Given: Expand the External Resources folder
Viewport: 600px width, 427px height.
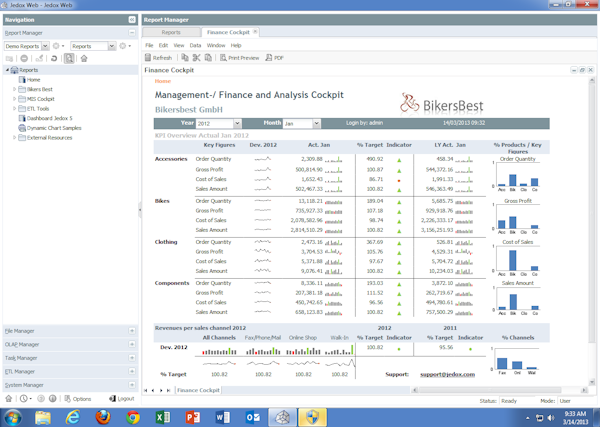Looking at the screenshot, I should pos(15,137).
